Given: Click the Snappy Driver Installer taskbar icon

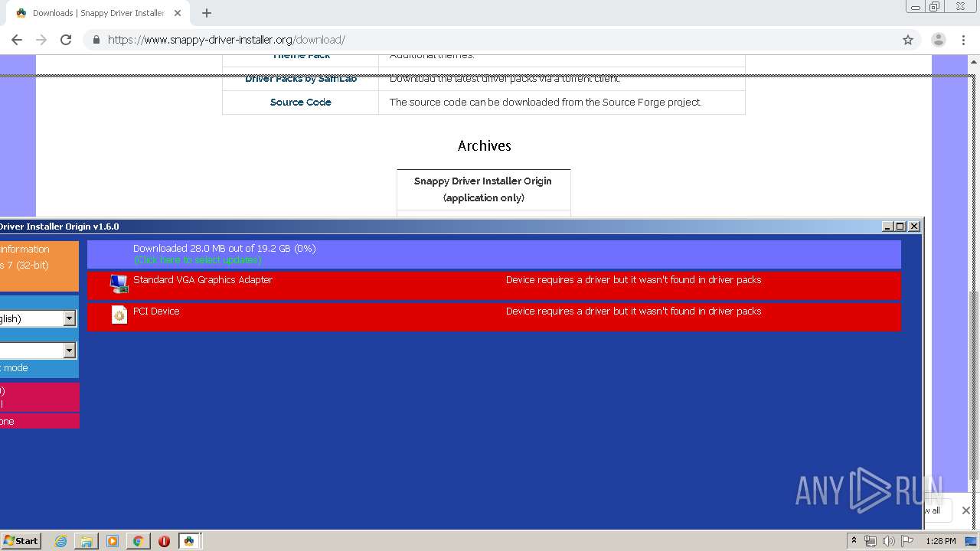Looking at the screenshot, I should coord(189,541).
